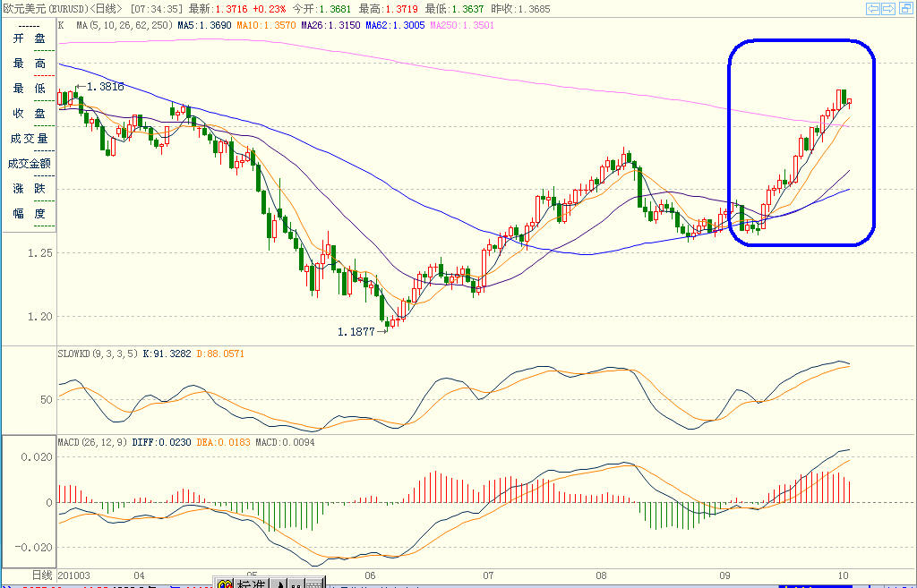Select the 成交金额 field in the side panel
Screen dimensions: 917x588
click(30, 164)
